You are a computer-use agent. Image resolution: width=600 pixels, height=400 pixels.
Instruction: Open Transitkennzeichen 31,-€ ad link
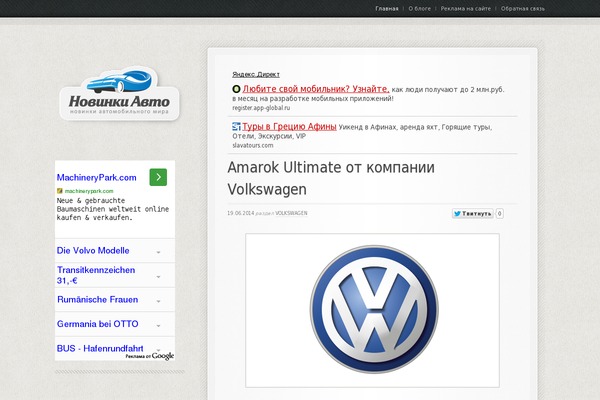96,275
